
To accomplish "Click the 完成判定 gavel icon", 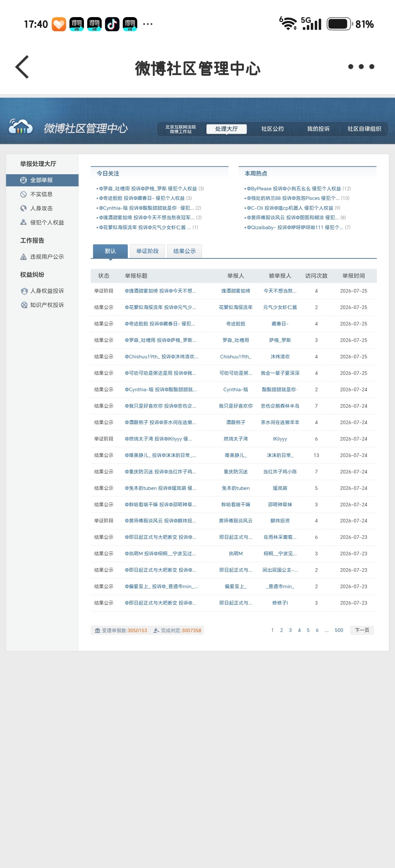I will click(x=156, y=630).
